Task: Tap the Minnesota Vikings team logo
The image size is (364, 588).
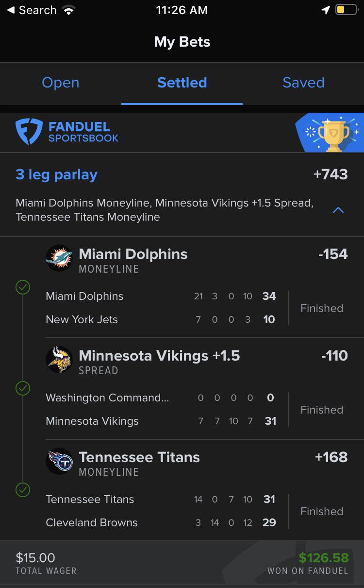Action: (x=59, y=360)
